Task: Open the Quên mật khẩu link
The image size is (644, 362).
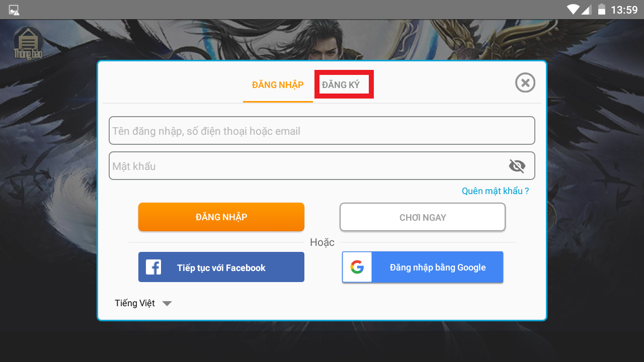Action: [x=496, y=191]
